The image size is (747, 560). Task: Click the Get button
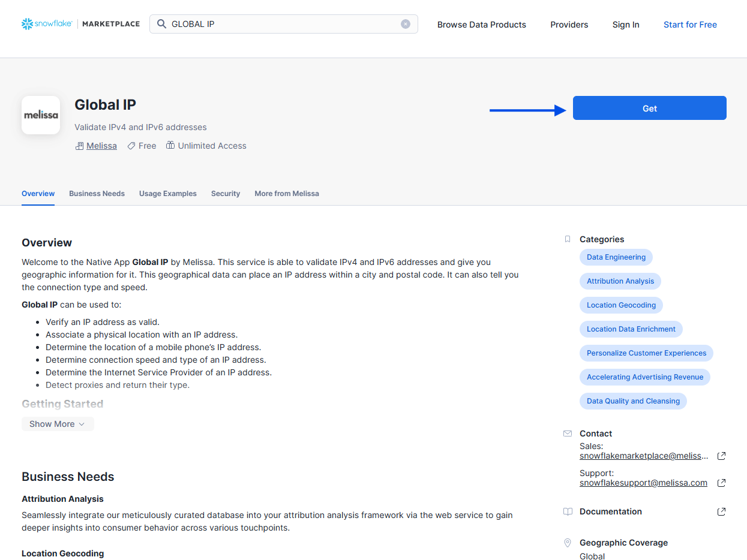pyautogui.click(x=650, y=108)
